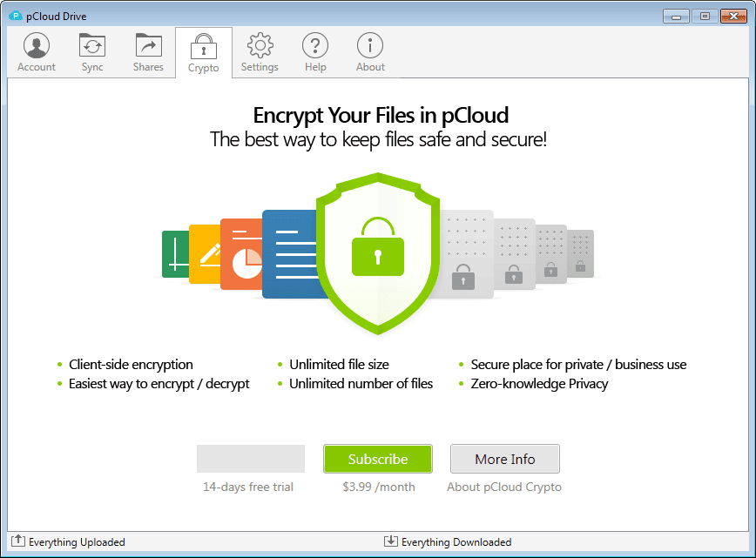This screenshot has width=756, height=558.
Task: Click the blank free trial button
Action: tap(251, 459)
